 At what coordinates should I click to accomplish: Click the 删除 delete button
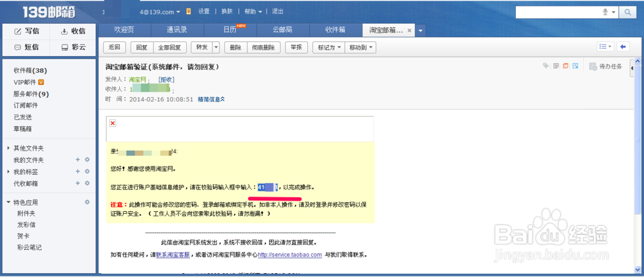(236, 47)
